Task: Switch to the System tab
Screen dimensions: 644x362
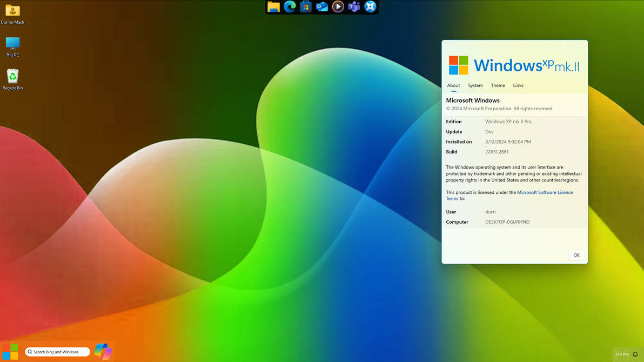Action: [x=475, y=85]
